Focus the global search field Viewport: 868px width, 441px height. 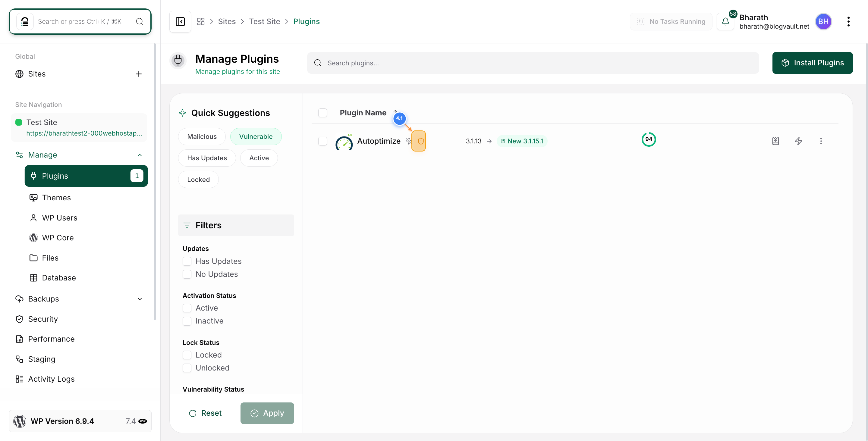[80, 22]
